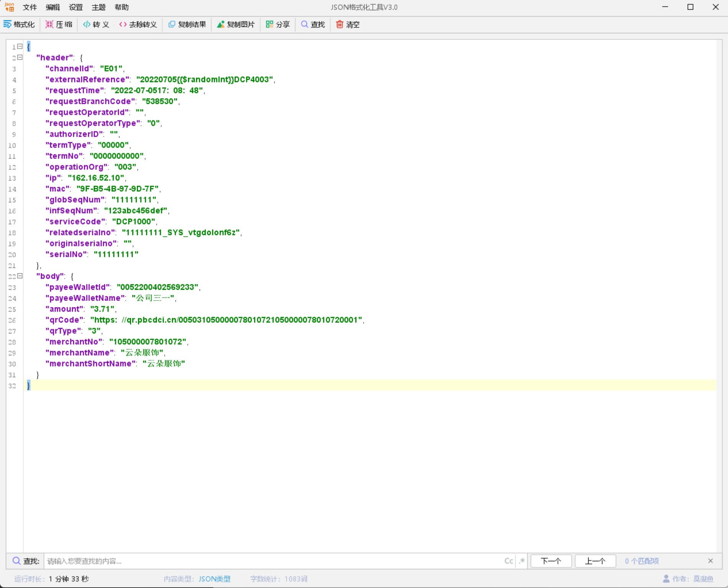
Task: Click the Copy Image (复制图片) icon
Action: (221, 25)
